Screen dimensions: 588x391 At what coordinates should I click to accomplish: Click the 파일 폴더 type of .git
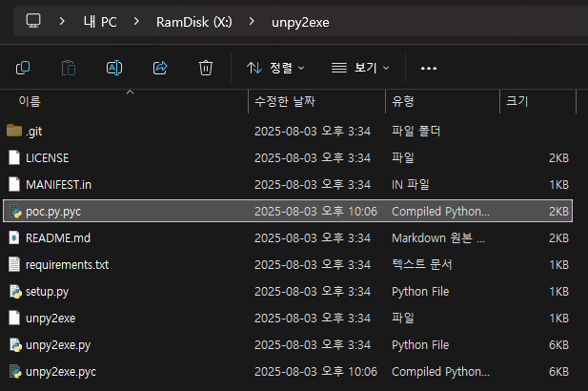click(x=416, y=131)
